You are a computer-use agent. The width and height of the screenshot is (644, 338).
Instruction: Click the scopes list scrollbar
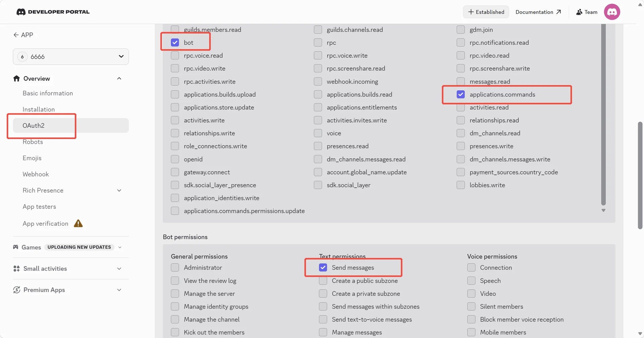(603, 114)
